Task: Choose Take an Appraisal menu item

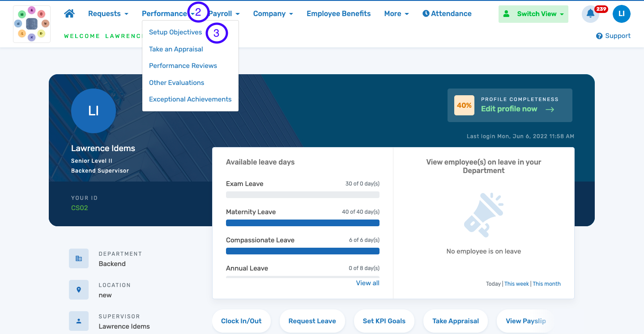Action: (176, 49)
